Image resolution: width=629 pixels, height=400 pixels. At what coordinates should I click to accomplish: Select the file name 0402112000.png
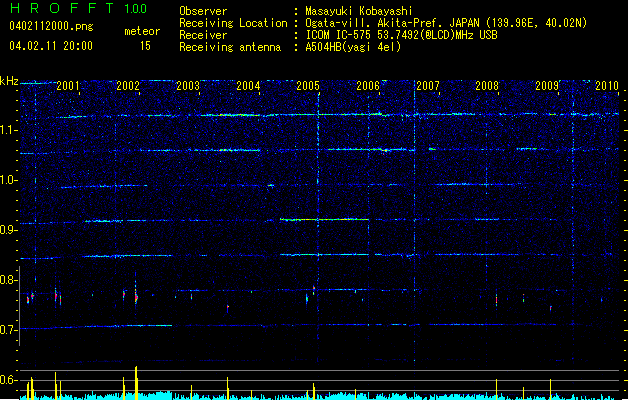[51, 26]
